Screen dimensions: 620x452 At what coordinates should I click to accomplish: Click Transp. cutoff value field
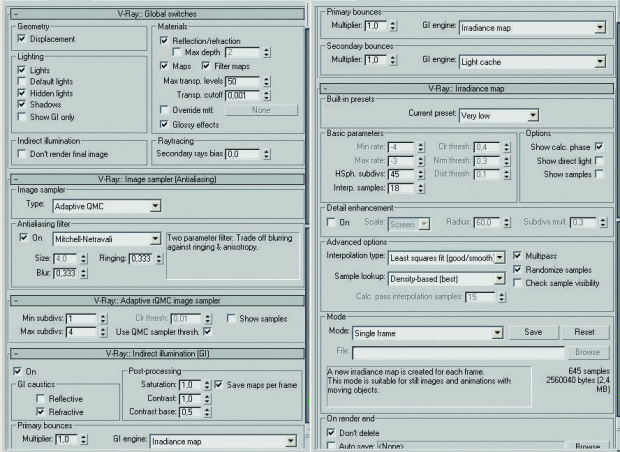(242, 95)
